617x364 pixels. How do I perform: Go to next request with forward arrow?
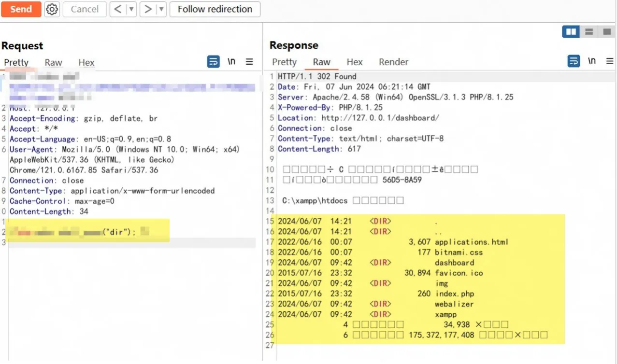(148, 9)
